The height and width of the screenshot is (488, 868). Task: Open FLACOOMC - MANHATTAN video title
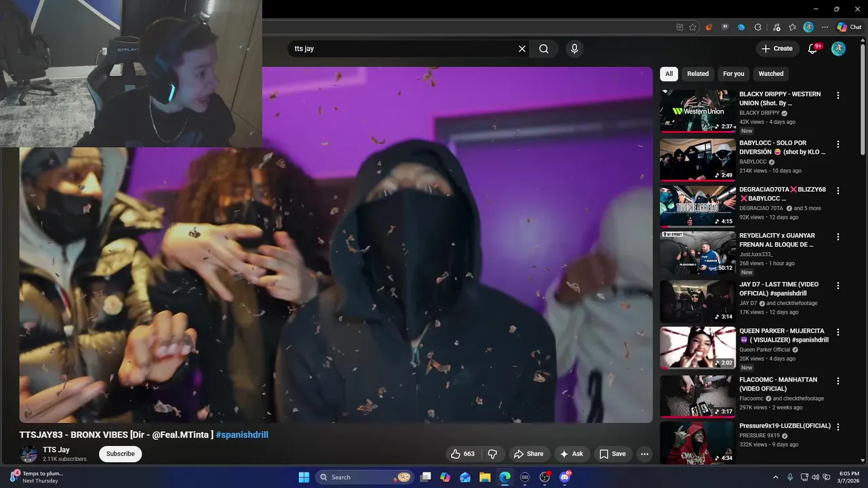point(778,384)
